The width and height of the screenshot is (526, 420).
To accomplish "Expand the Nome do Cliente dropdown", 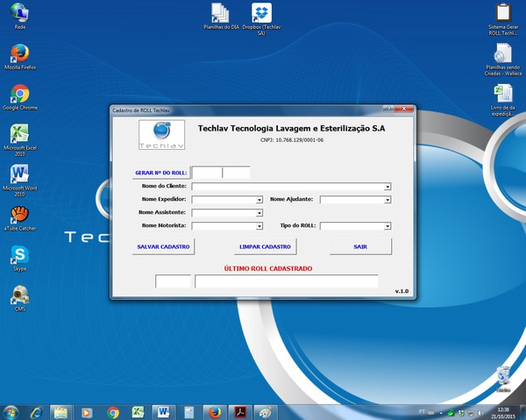I will pos(387,187).
